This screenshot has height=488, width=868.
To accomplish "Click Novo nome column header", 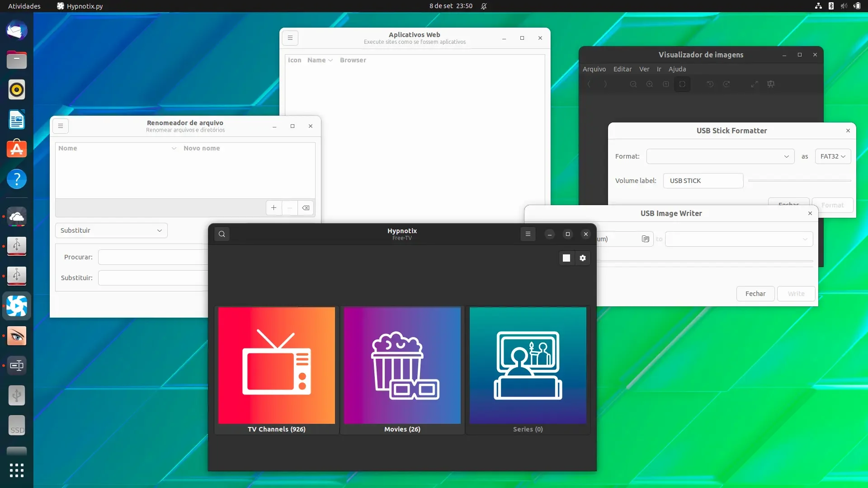I will pos(202,148).
